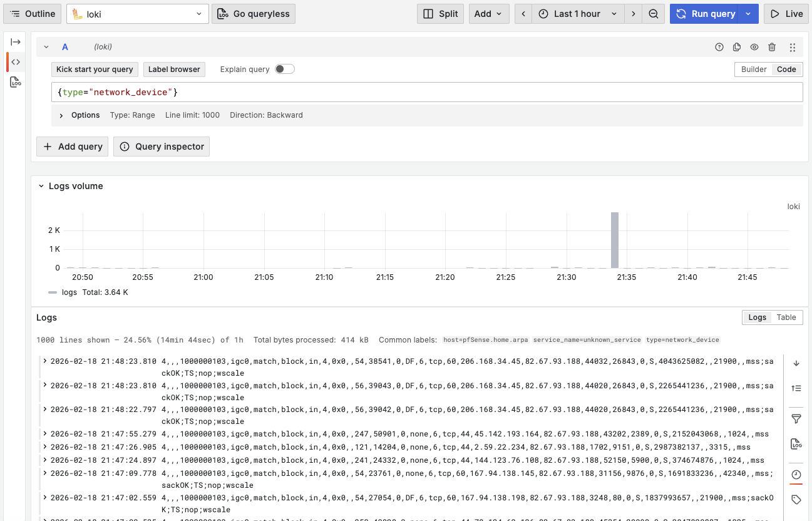
Task: Open the Label browser
Action: click(x=174, y=70)
